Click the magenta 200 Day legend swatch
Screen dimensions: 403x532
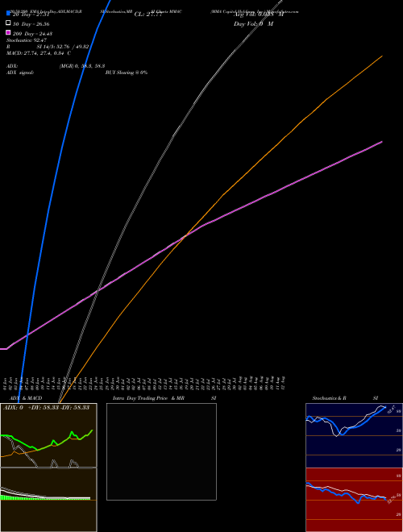tap(8, 32)
